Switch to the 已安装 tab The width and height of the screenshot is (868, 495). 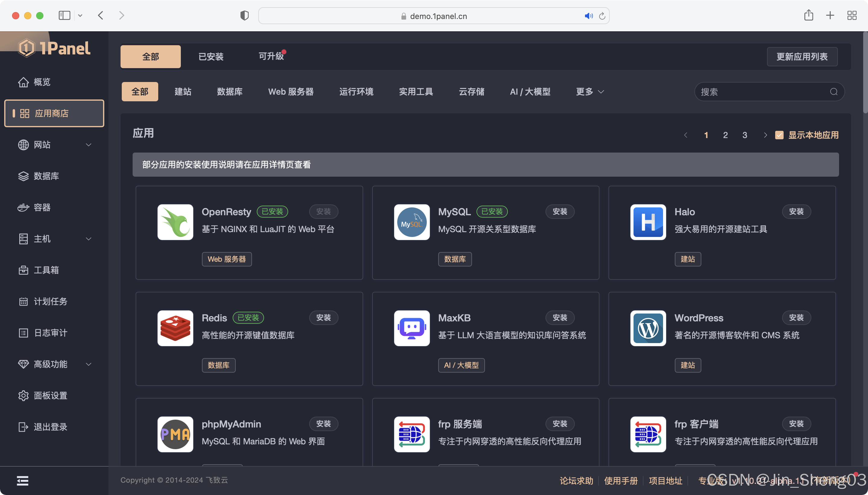click(x=211, y=57)
